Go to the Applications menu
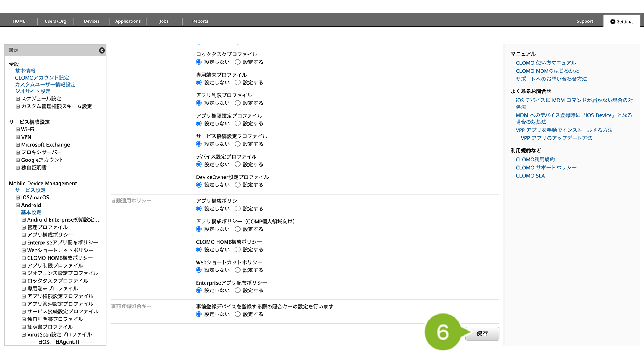 click(127, 21)
